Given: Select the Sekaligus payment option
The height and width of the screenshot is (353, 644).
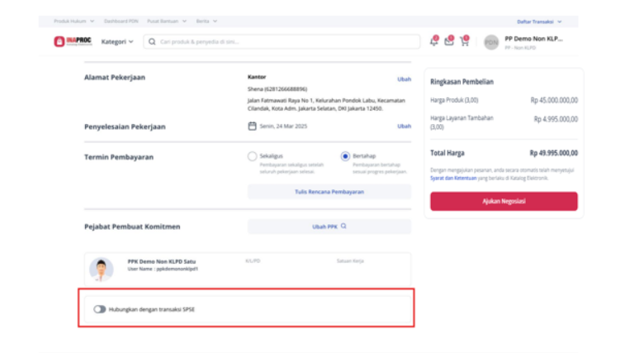Looking at the screenshot, I should coord(252,156).
